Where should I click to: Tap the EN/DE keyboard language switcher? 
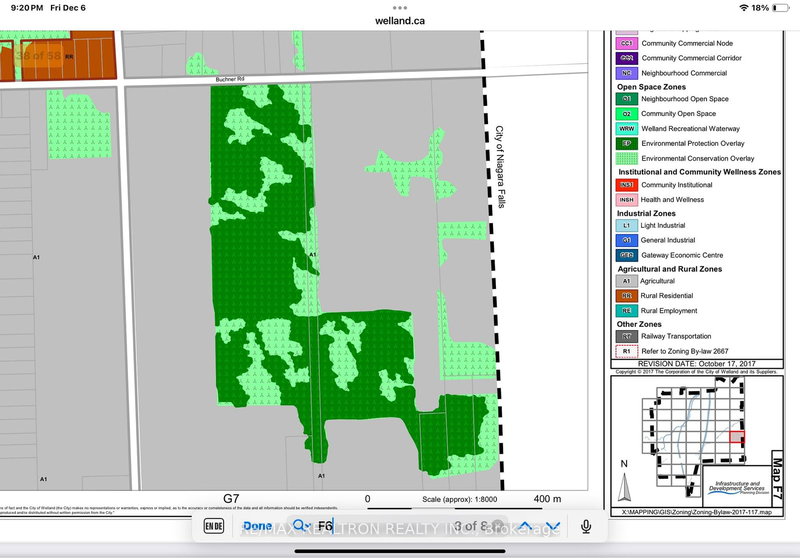coord(214,526)
